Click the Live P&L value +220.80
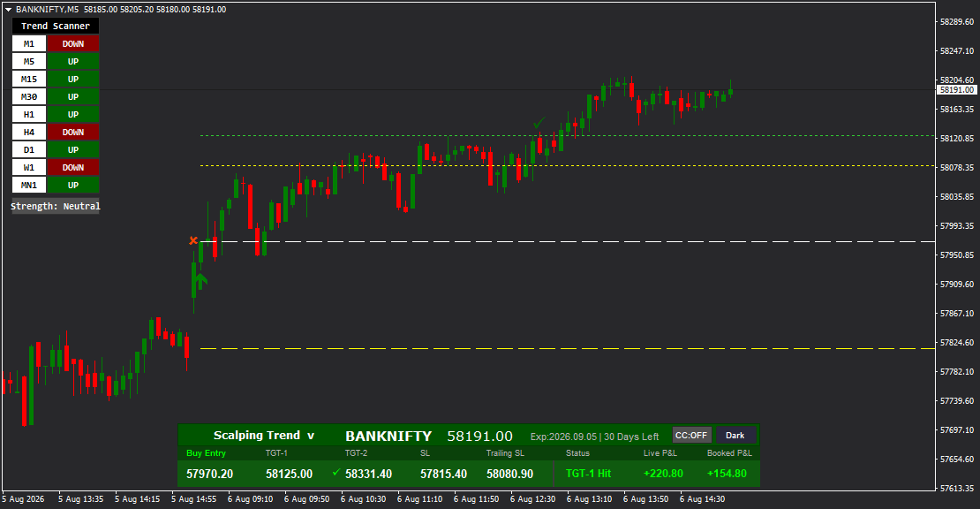 pyautogui.click(x=663, y=474)
